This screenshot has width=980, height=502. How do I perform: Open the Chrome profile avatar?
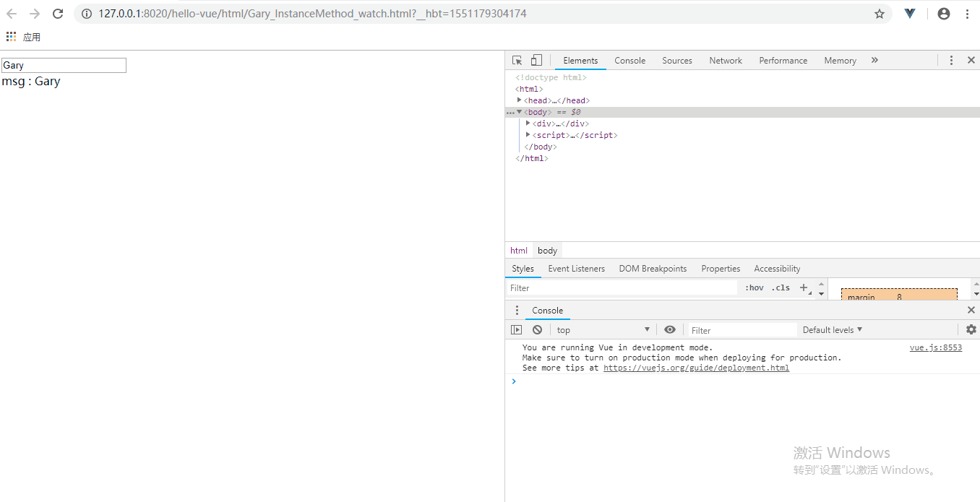click(943, 14)
